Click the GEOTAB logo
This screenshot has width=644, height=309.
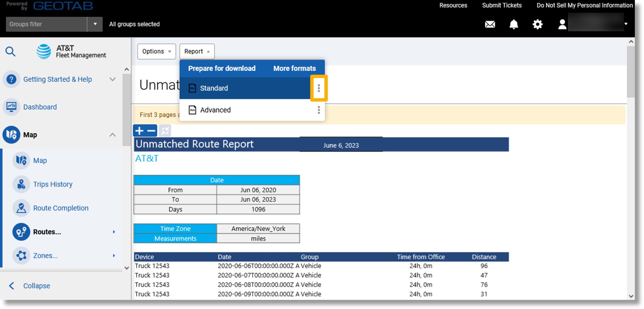(x=63, y=6)
